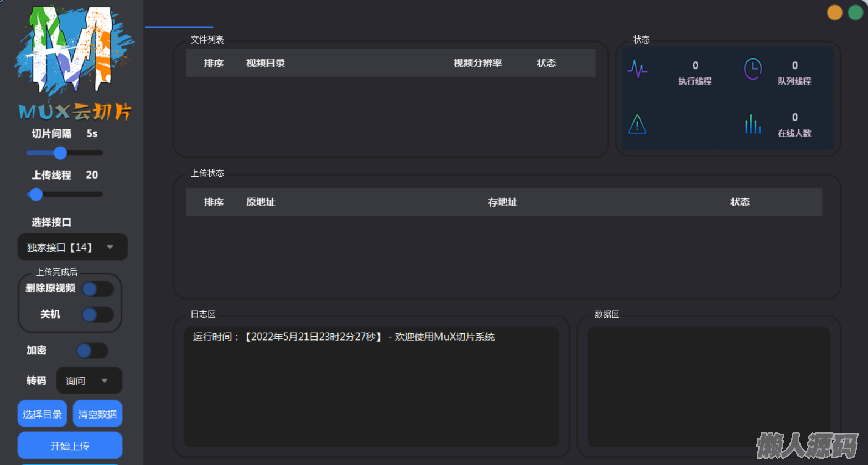Expand the 转码 询问 dropdown
This screenshot has width=868, height=465.
[89, 380]
